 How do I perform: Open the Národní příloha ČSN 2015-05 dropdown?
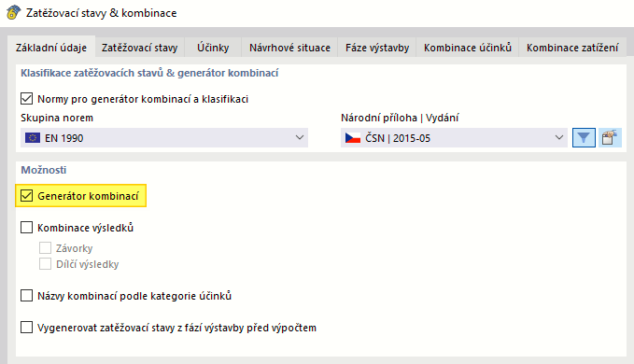454,138
